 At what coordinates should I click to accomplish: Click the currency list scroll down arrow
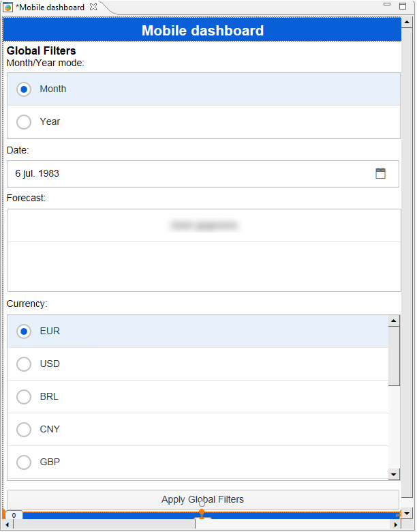(394, 474)
